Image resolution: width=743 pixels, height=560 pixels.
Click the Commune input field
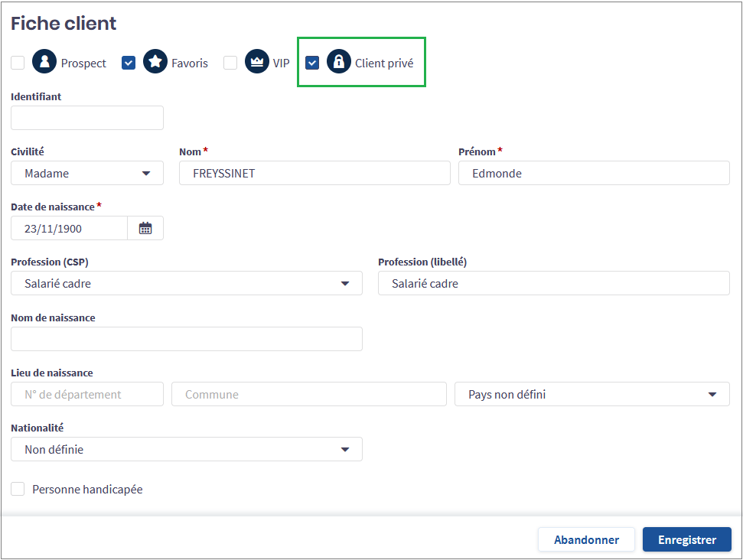pyautogui.click(x=309, y=394)
